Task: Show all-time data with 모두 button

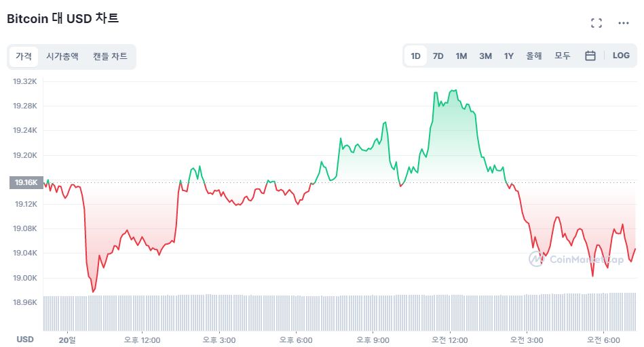Action: [x=563, y=56]
